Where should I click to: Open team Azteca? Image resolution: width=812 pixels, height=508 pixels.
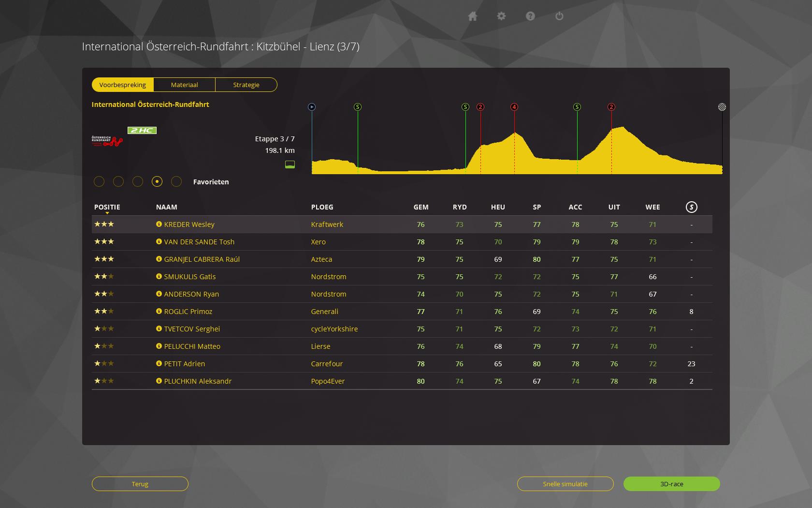(321, 259)
